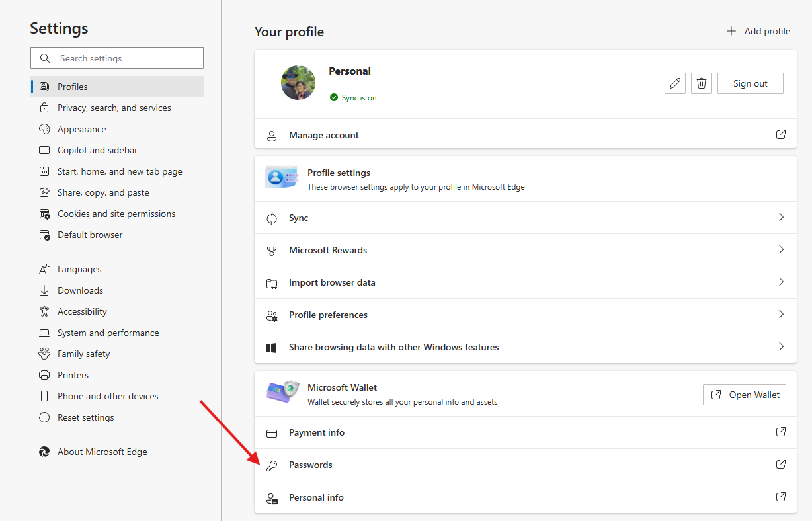812x521 pixels.
Task: Click the Cookies and site permissions icon
Action: click(x=44, y=214)
